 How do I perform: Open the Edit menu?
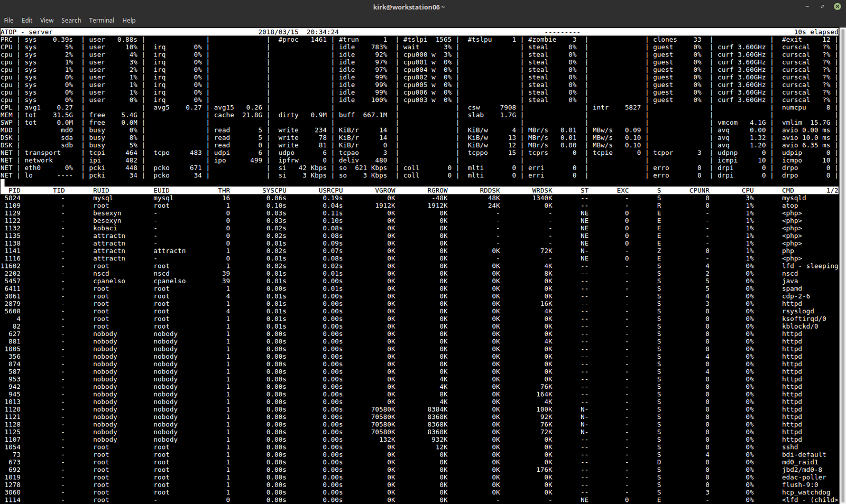tap(27, 20)
